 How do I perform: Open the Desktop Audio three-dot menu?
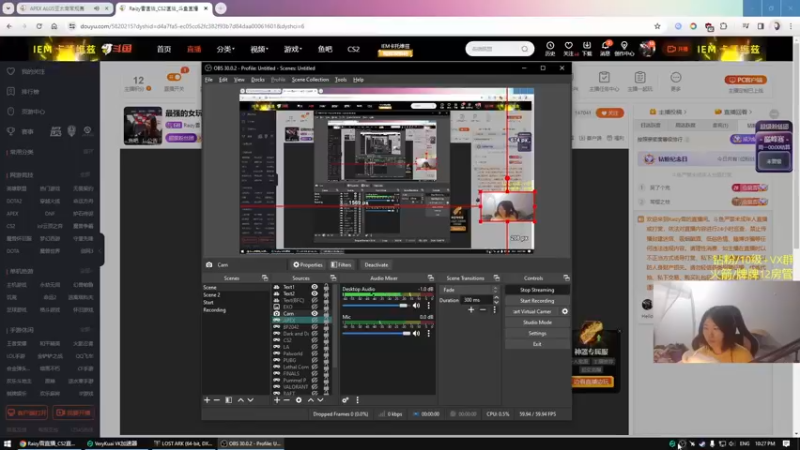pos(429,305)
